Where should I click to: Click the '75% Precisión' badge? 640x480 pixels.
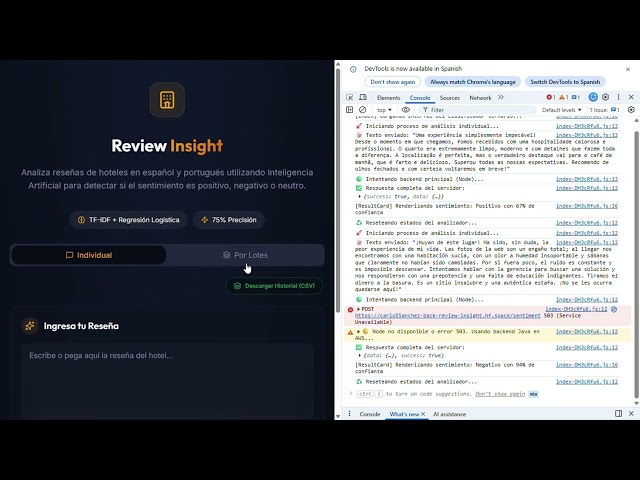[x=229, y=220]
